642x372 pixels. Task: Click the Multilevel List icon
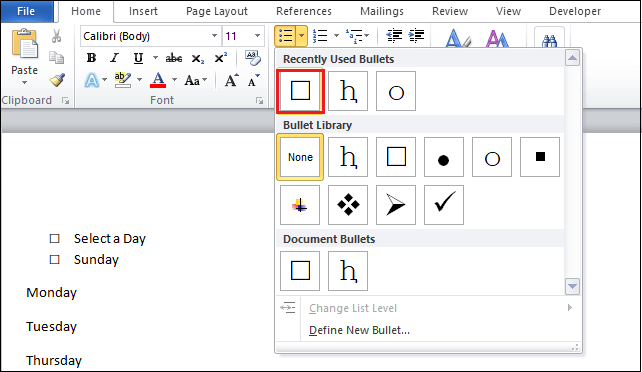click(x=355, y=36)
